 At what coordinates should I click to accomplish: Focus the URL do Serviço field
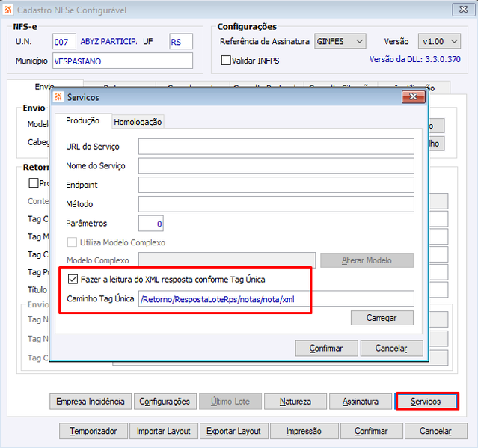[x=276, y=147]
